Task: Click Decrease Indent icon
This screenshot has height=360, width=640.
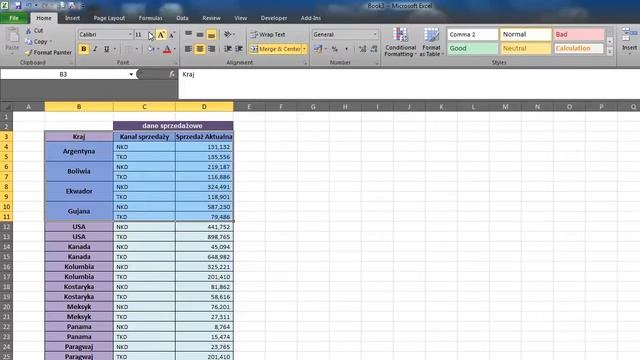Action: [x=228, y=49]
